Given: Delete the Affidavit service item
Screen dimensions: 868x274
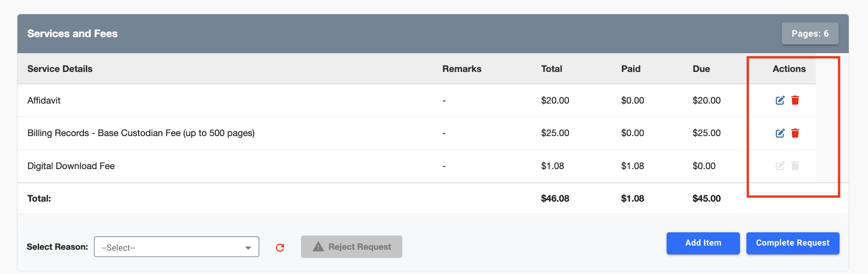Looking at the screenshot, I should point(795,100).
